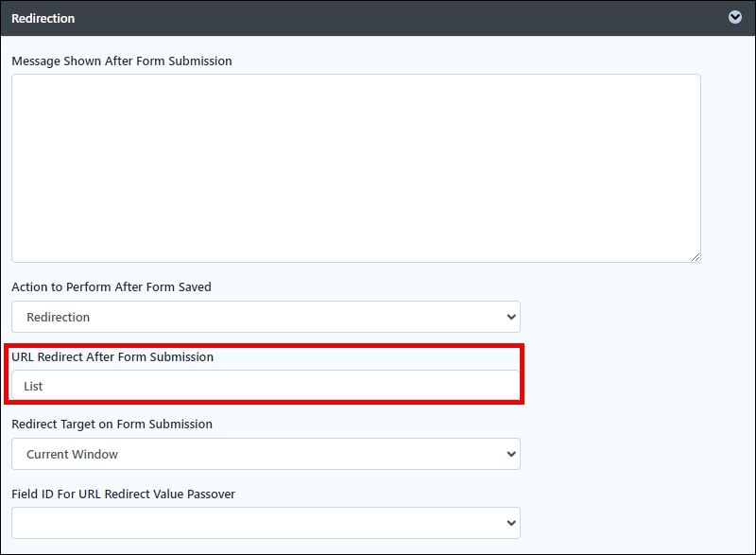Click the dark Redirection header bar

click(x=378, y=18)
